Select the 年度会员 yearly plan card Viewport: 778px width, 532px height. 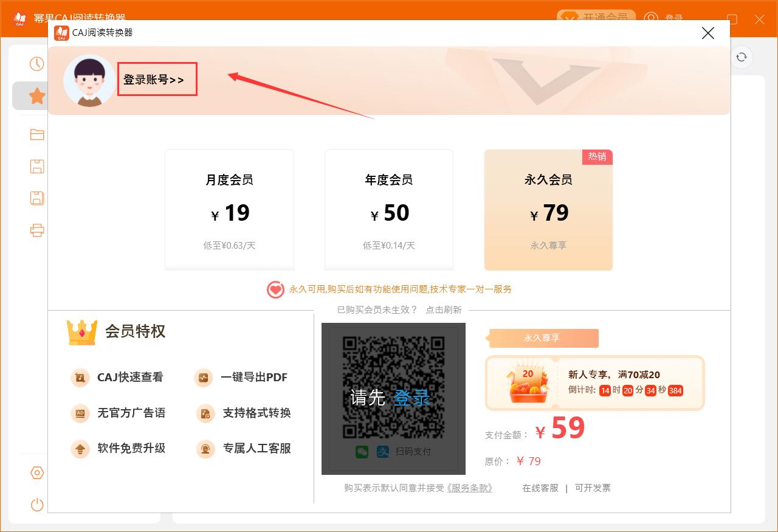coord(388,209)
